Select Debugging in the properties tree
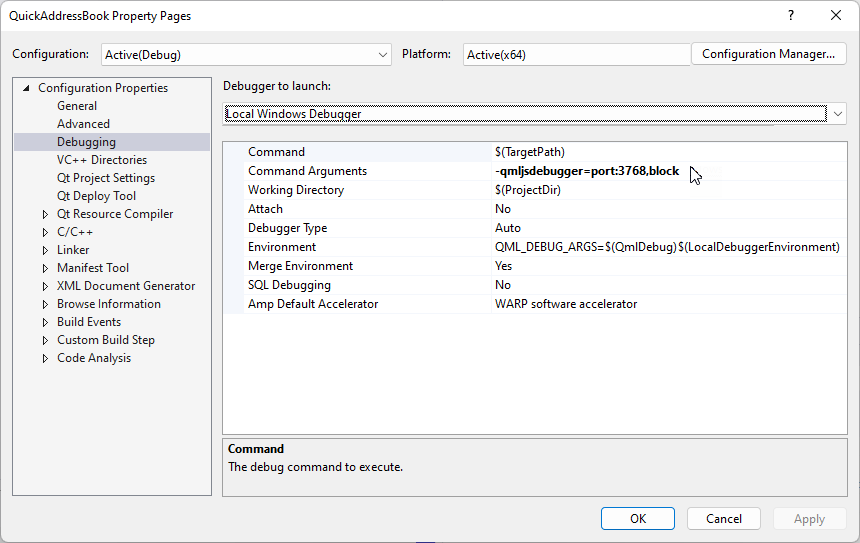Screen dimensions: 860x543 pyautogui.click(x=86, y=142)
